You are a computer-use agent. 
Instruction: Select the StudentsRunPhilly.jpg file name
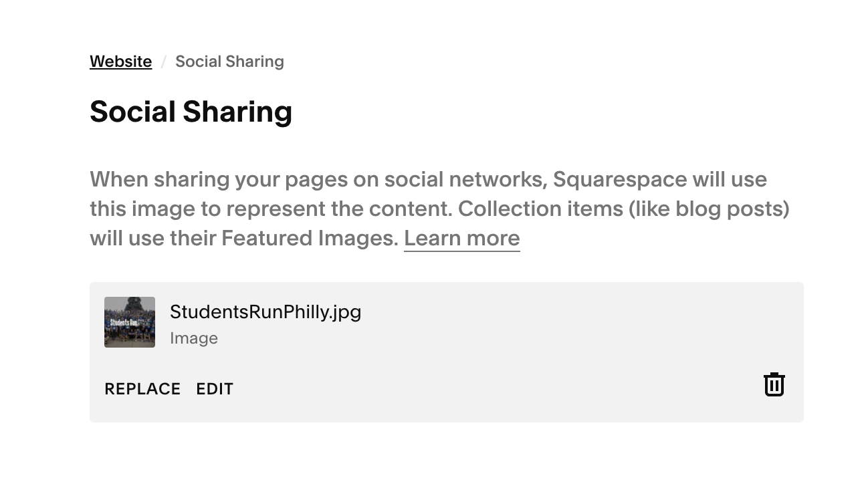click(x=265, y=312)
